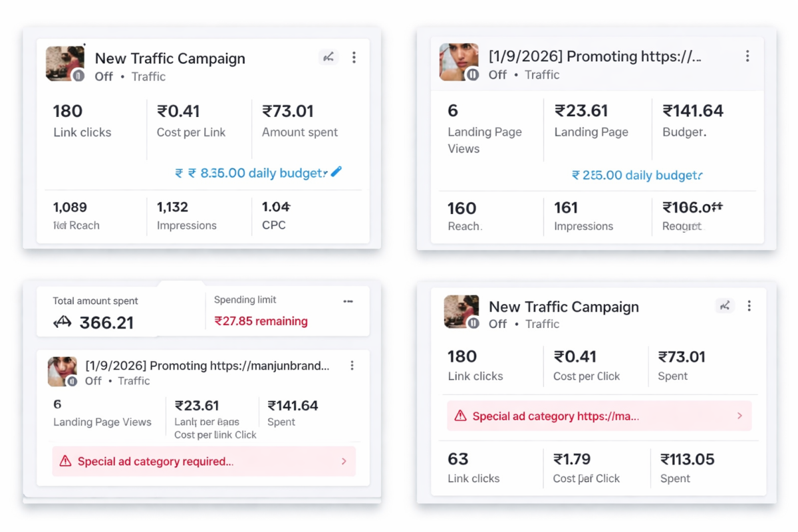The image size is (798, 532).
Task: Click the '₹27.85 remaining' spending limit text
Action: click(261, 321)
